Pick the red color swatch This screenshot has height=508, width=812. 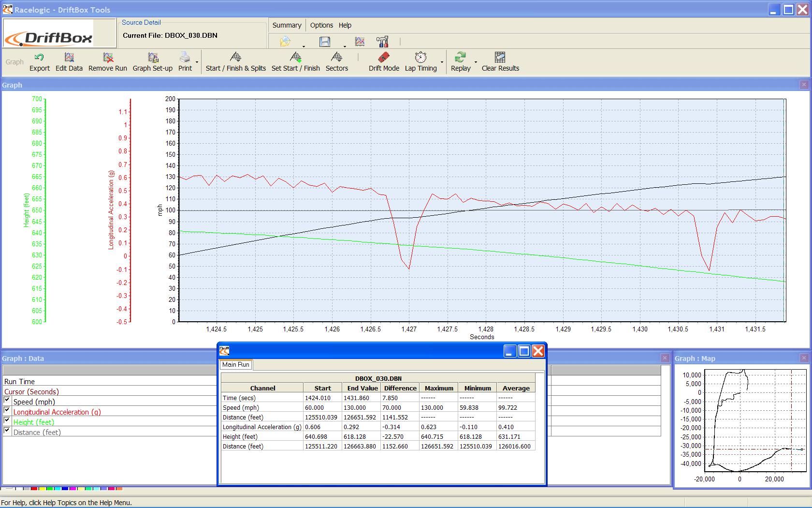[34, 489]
